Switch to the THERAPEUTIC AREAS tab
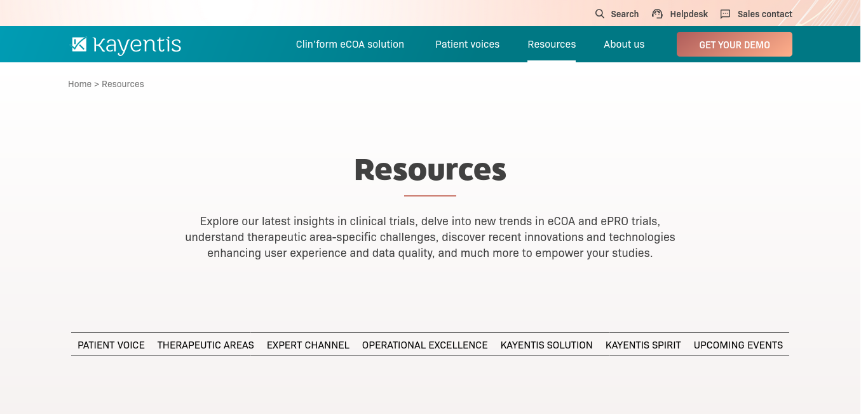Viewport: 868px width, 414px height. pyautogui.click(x=206, y=345)
